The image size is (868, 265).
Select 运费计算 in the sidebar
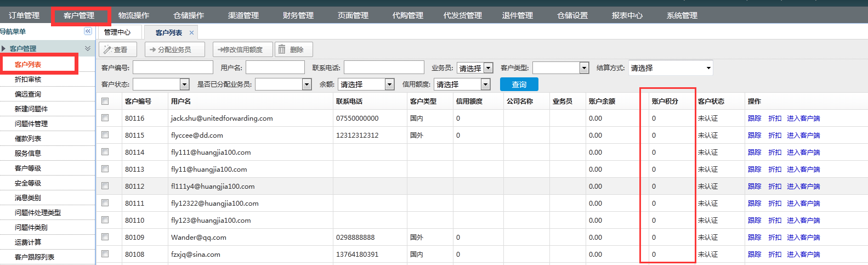tap(28, 243)
